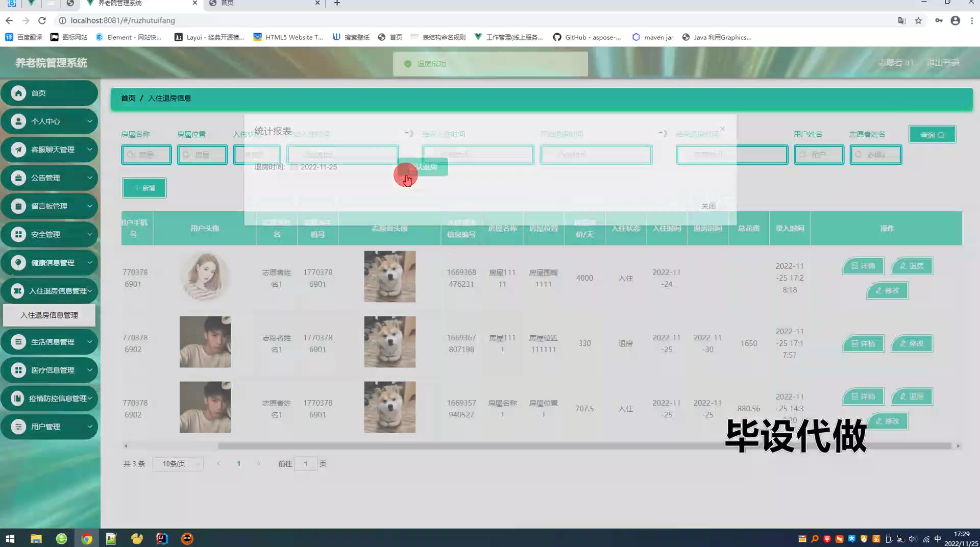
Task: Focus the 房屋名称 search field
Action: tap(146, 155)
